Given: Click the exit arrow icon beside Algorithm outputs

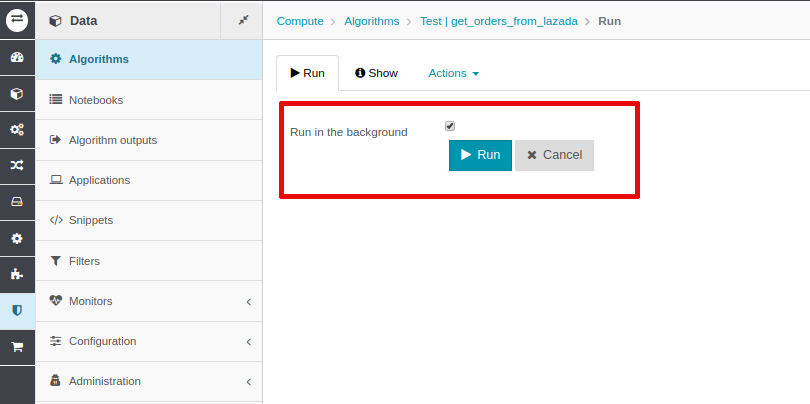Looking at the screenshot, I should (55, 139).
